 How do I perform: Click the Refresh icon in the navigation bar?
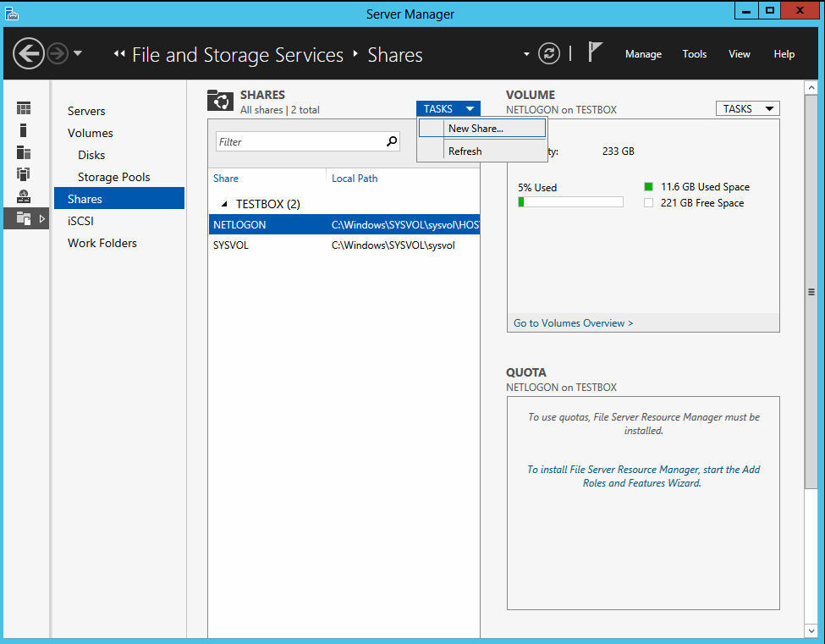tap(548, 53)
